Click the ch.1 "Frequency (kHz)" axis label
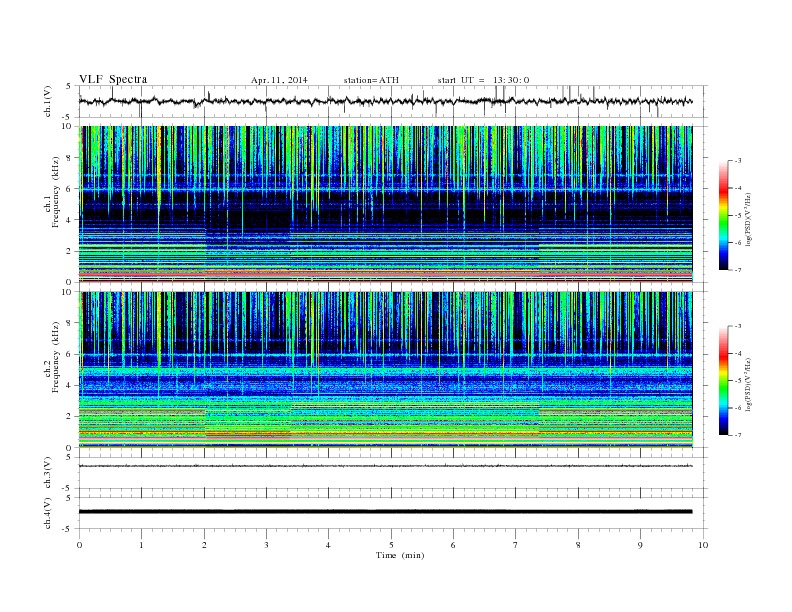This screenshot has width=792, height=612. [56, 192]
